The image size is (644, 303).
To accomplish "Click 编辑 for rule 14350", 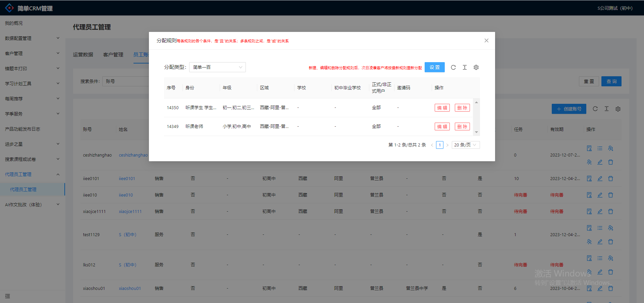I will pos(442,108).
